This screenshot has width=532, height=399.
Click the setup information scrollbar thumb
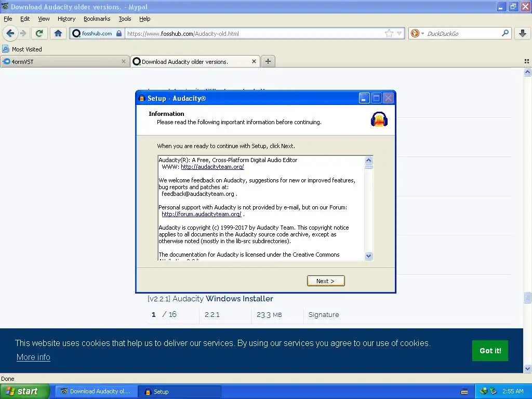click(369, 167)
